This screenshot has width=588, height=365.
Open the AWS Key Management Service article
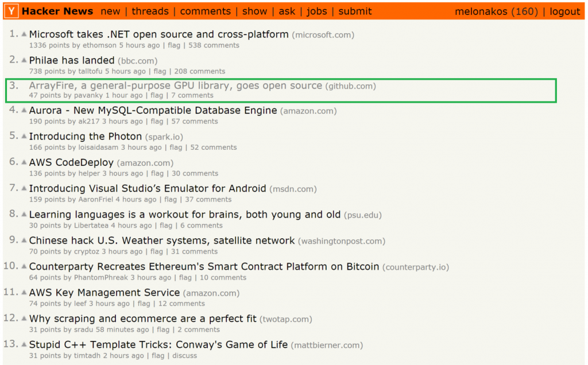[105, 293]
